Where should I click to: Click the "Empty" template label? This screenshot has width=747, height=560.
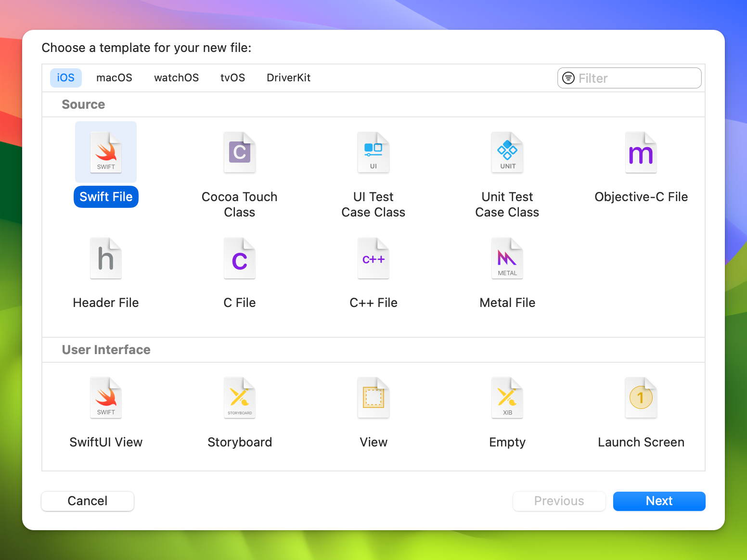(507, 442)
